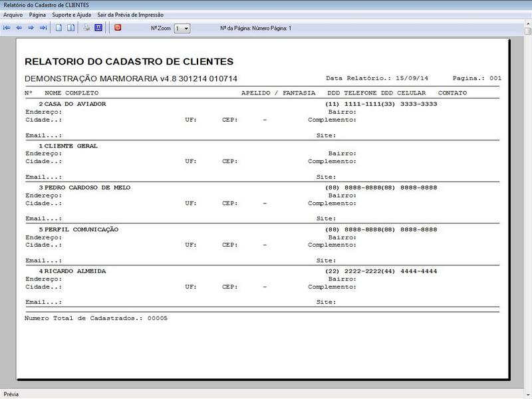This screenshot has height=399, width=532.
Task: Go to the first page arrow
Action: click(7, 28)
